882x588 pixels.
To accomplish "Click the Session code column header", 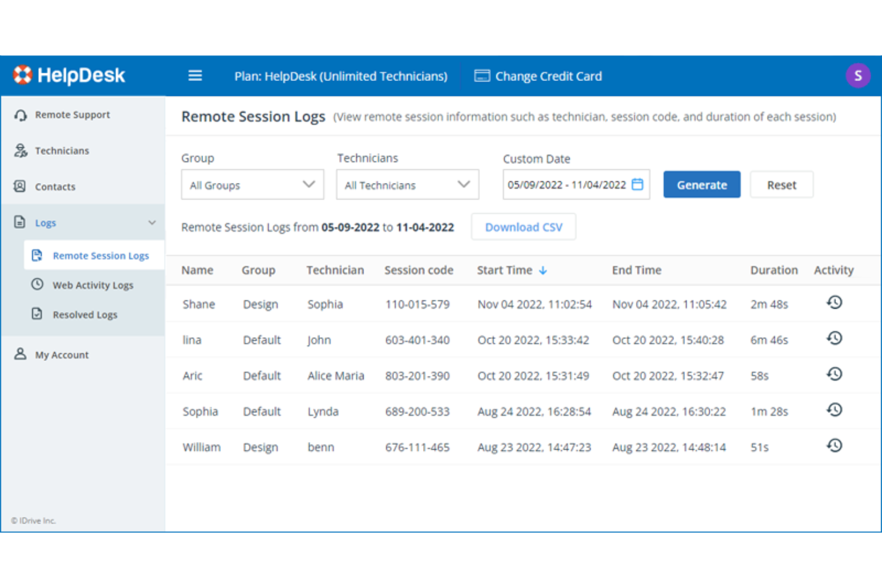I will pos(419,270).
